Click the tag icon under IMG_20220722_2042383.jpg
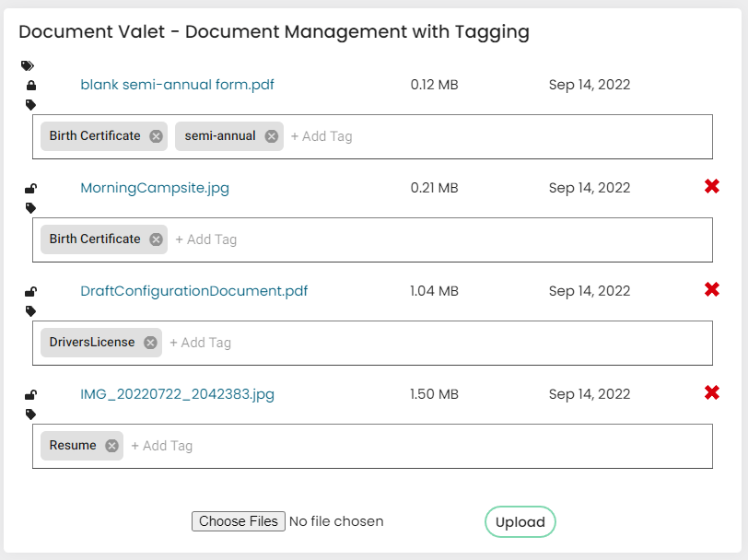This screenshot has width=748, height=560. [x=31, y=414]
